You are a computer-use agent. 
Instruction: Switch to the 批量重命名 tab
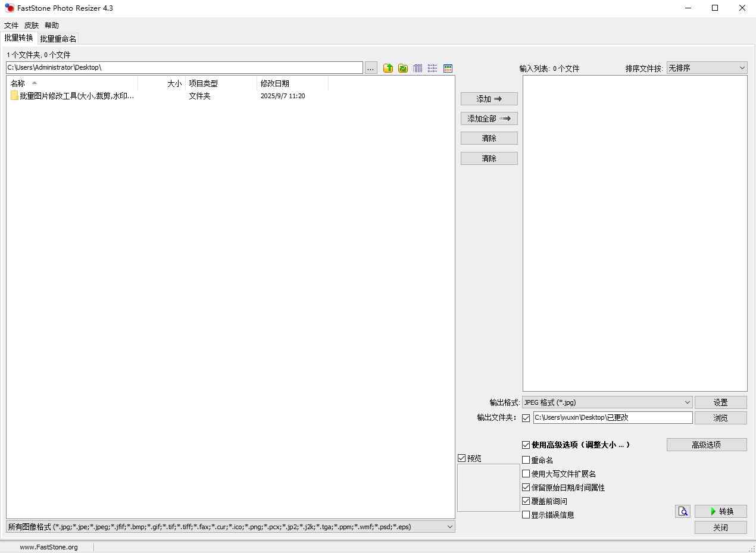tap(58, 39)
